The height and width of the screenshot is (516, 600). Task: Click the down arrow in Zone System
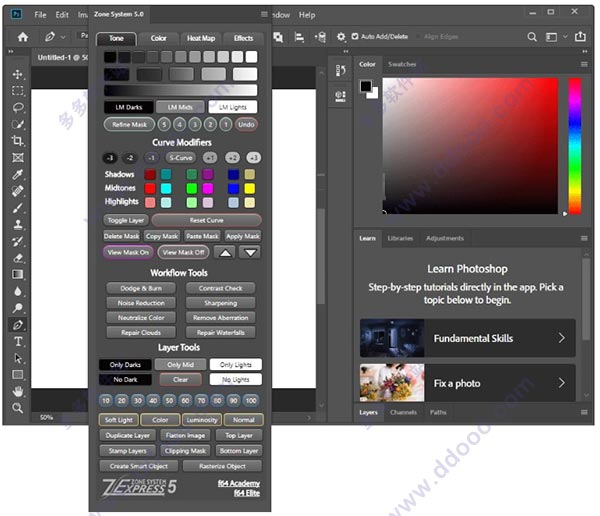[250, 253]
